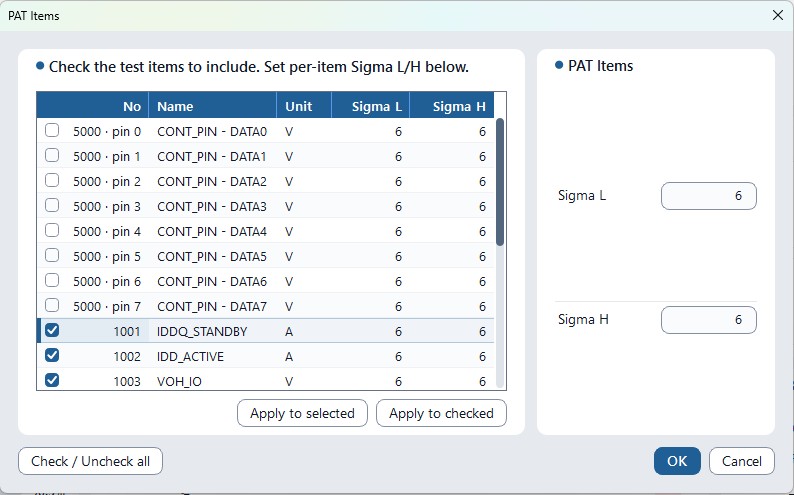Focus the Sigma L input field
Viewport: 794px width, 495px height.
pyautogui.click(x=709, y=196)
